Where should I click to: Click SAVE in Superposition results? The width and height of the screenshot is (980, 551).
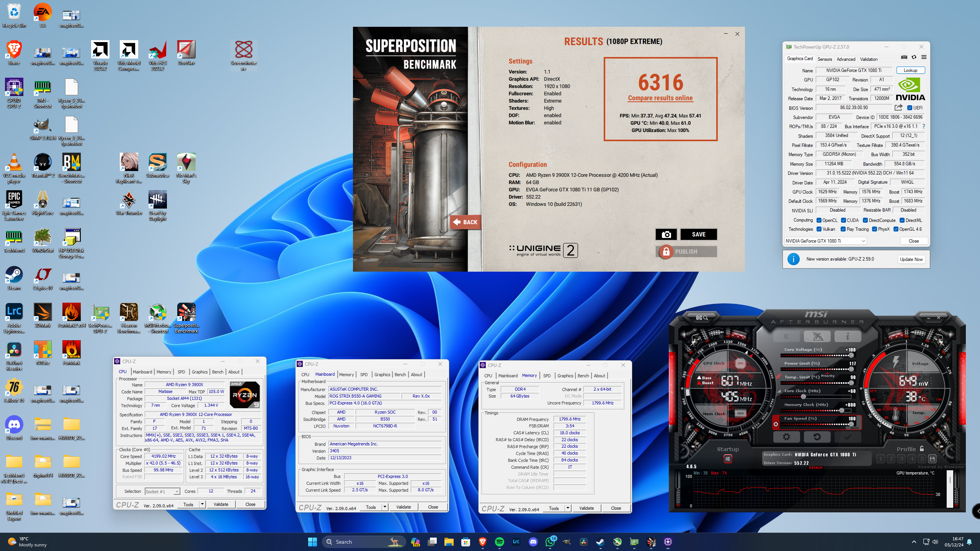tap(699, 234)
